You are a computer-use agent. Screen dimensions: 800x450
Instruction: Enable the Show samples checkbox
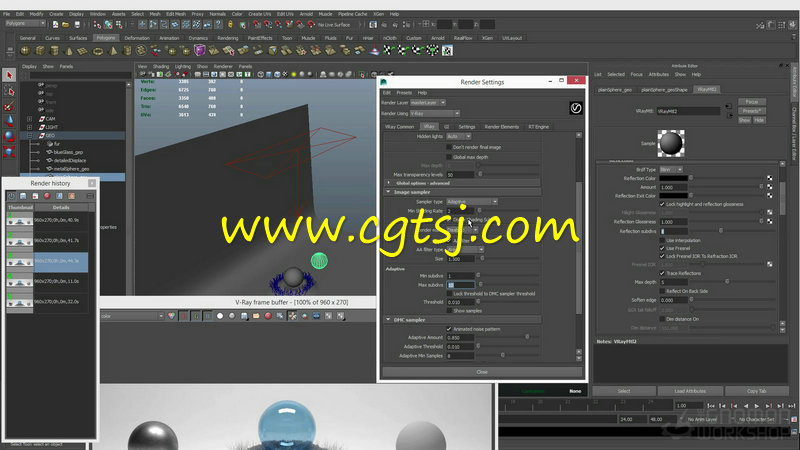coord(449,311)
